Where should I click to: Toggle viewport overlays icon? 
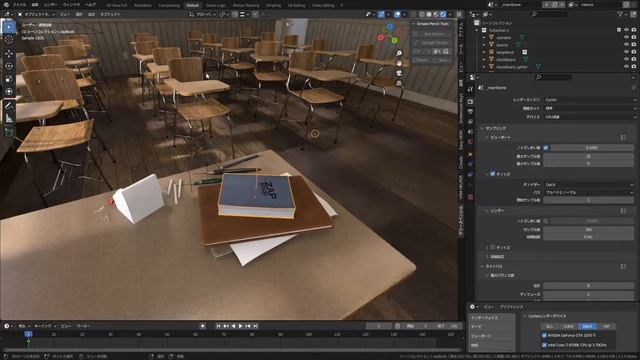coord(398,14)
